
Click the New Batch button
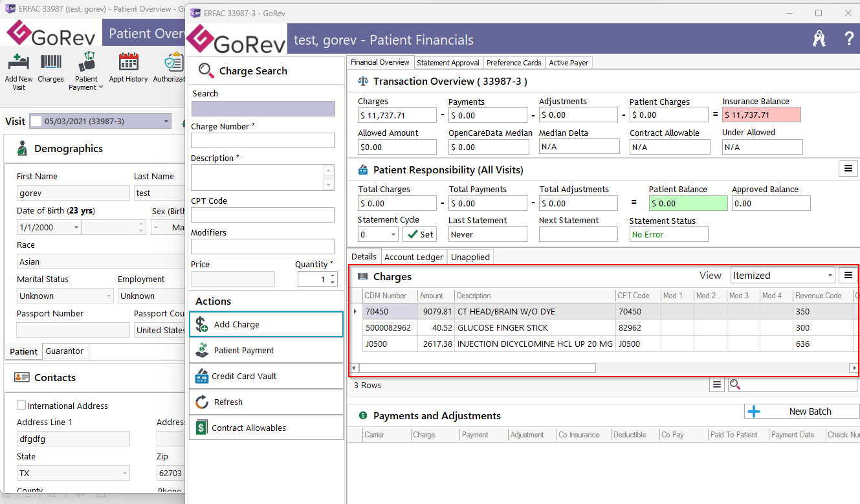[x=802, y=411]
